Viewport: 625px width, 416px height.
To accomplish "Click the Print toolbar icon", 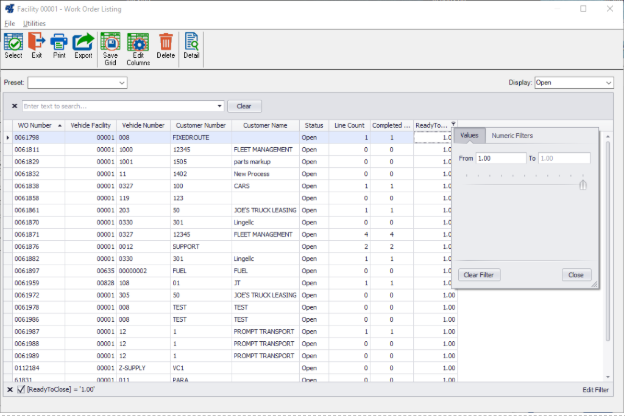I will [x=59, y=46].
